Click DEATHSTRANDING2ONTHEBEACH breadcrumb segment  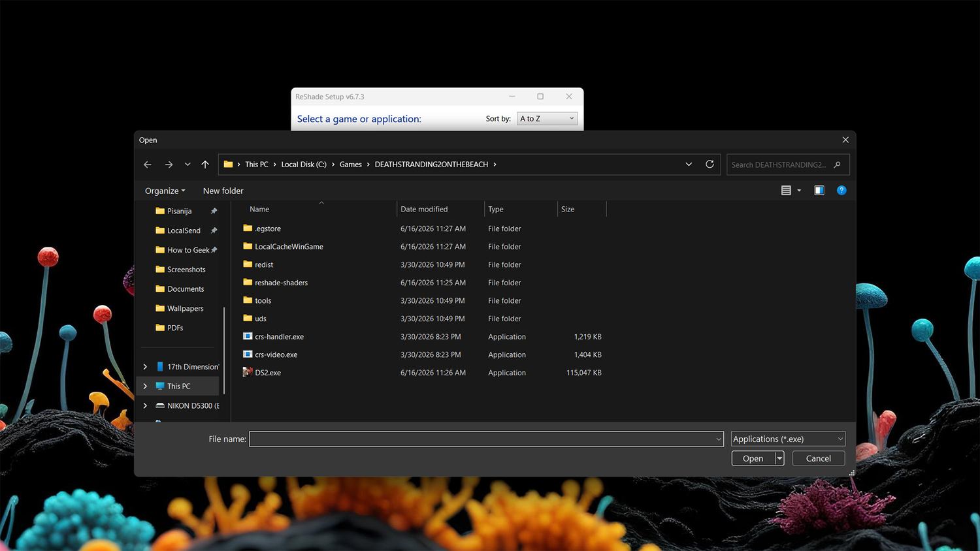pos(431,165)
